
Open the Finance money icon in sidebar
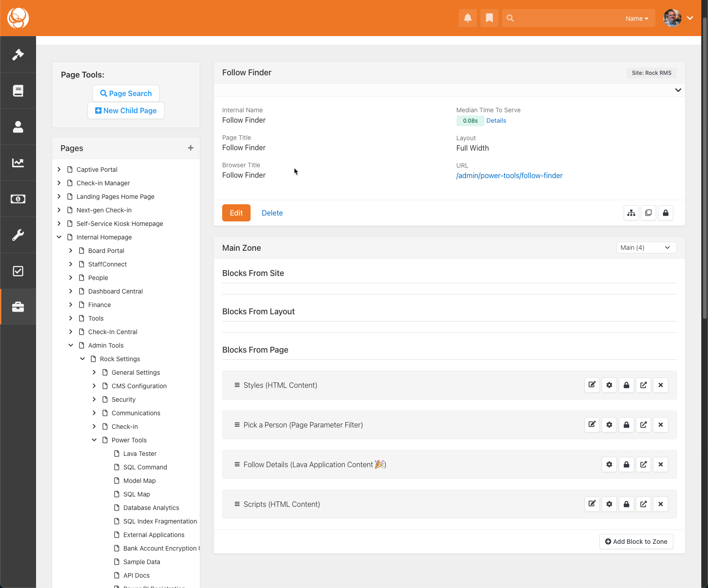[18, 199]
